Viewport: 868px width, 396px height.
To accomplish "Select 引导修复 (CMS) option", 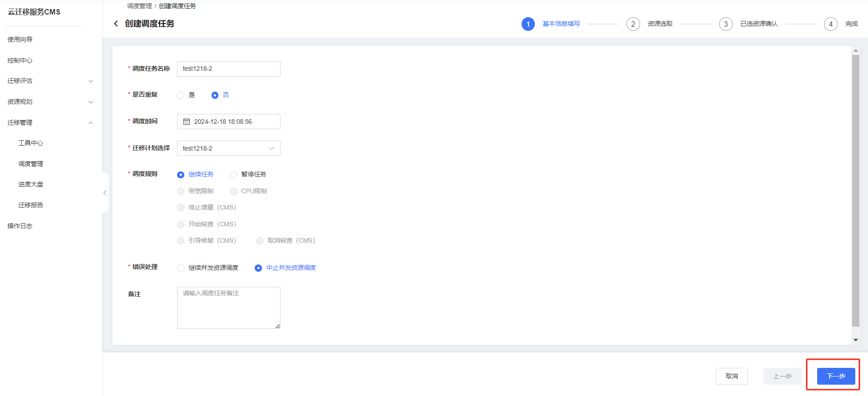I will pyautogui.click(x=181, y=241).
